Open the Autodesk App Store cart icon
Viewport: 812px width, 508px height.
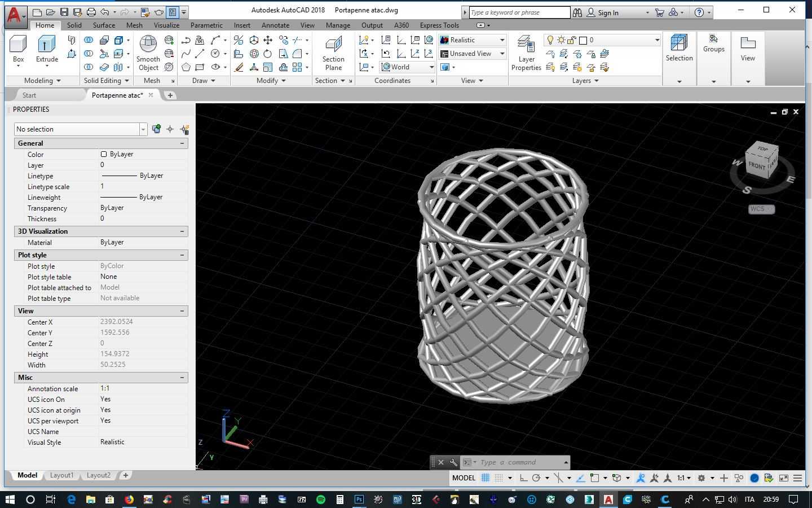(659, 12)
